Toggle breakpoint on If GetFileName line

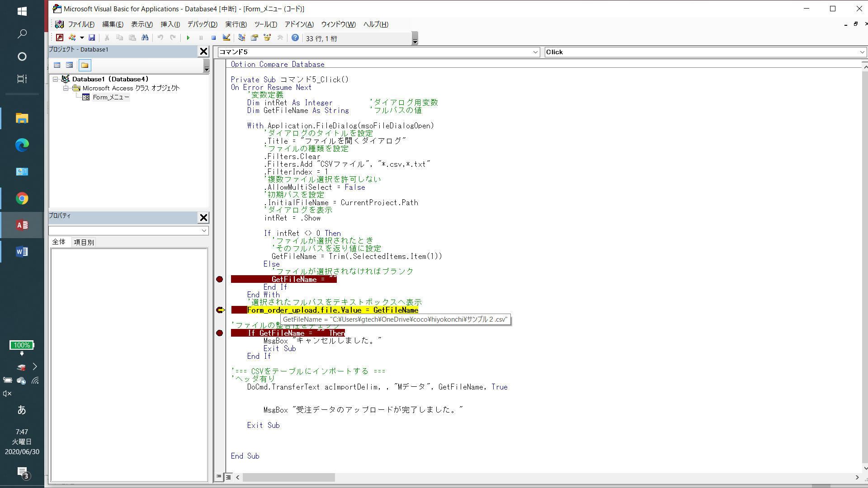click(220, 333)
